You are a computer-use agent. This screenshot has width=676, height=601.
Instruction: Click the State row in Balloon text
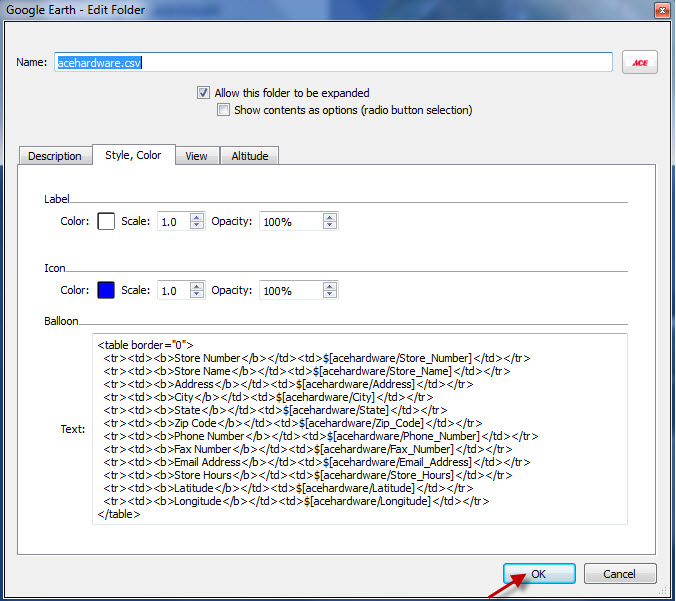275,410
